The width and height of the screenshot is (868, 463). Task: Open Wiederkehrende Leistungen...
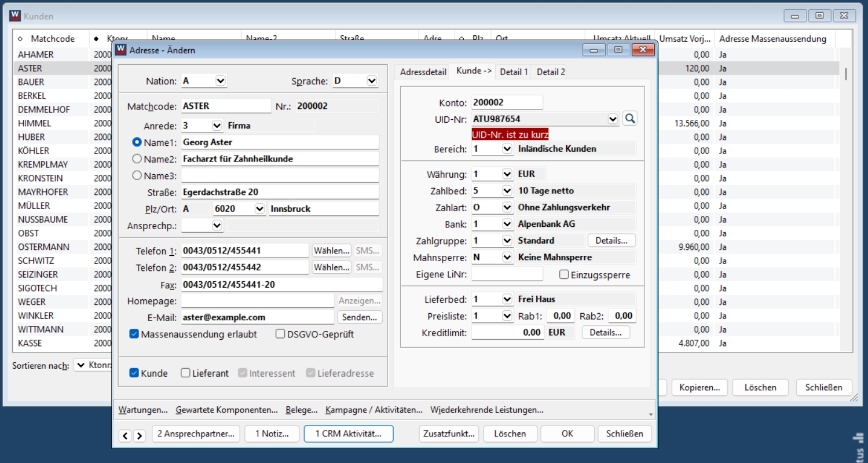(x=487, y=410)
